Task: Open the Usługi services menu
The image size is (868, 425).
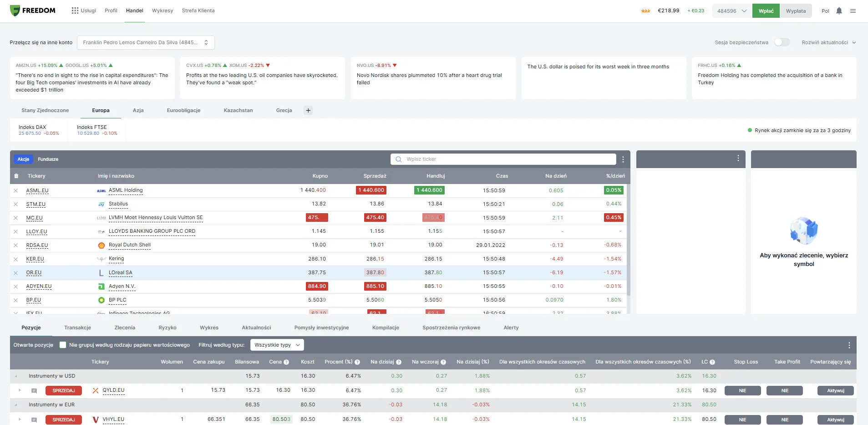Action: pyautogui.click(x=84, y=10)
